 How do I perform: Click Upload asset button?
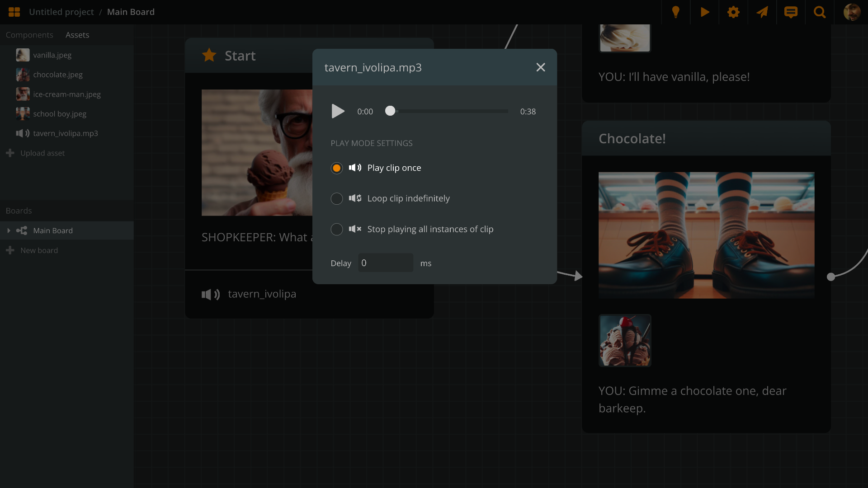[x=42, y=153]
